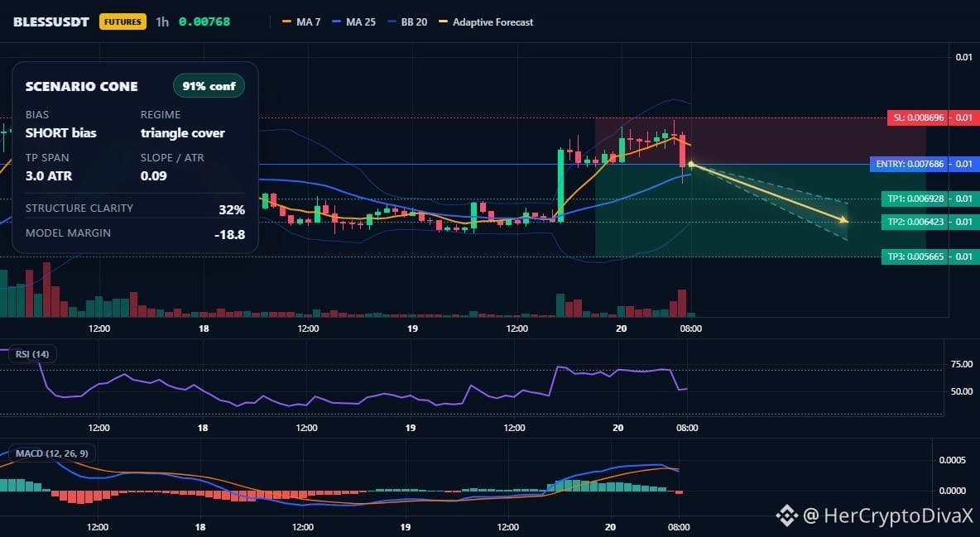
Task: Click the SHORT bias value
Action: [61, 132]
